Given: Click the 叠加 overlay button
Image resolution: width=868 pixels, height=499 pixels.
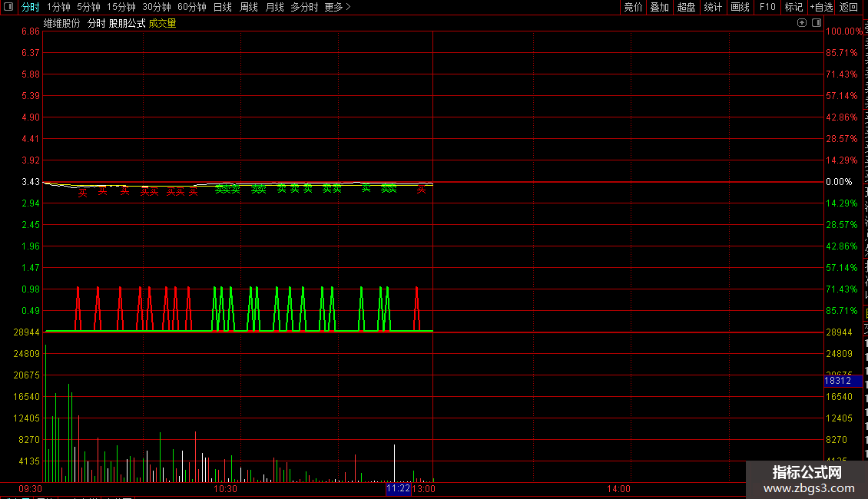Looking at the screenshot, I should point(660,7).
